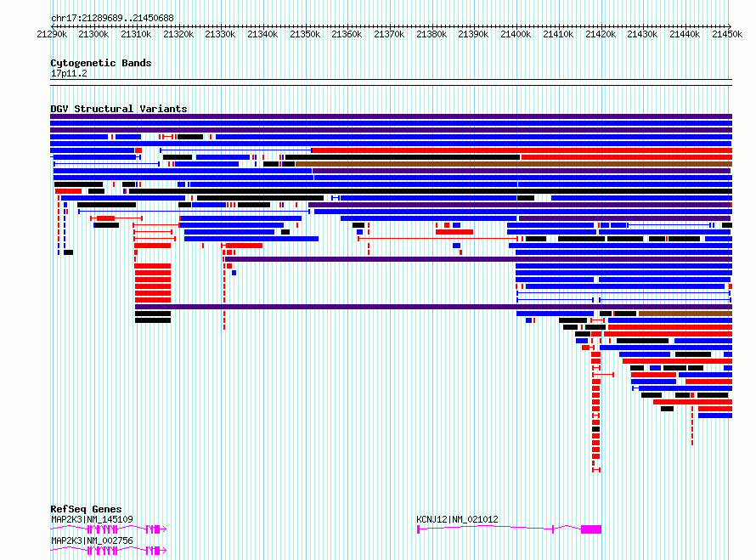Select the Cytogenetic Bands track title
Image resolution: width=756 pixels, height=560 pixels.
point(101,63)
